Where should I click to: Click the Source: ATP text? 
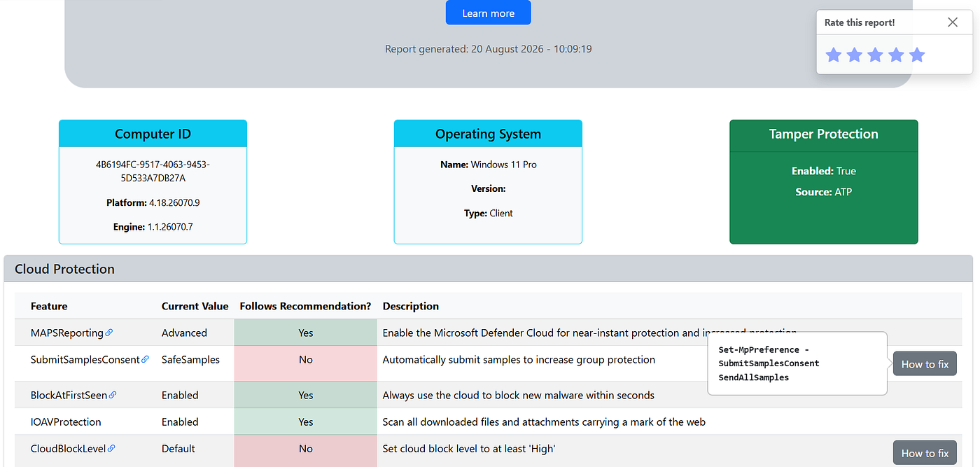point(824,192)
